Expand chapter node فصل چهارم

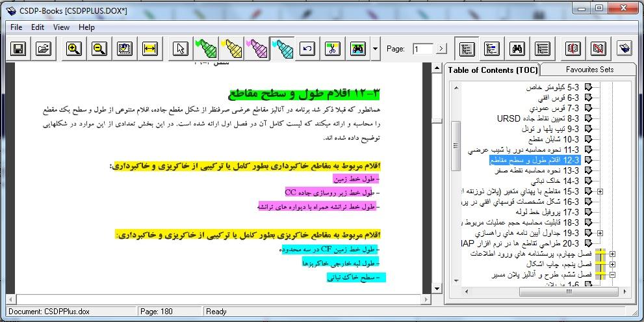pyautogui.click(x=612, y=254)
